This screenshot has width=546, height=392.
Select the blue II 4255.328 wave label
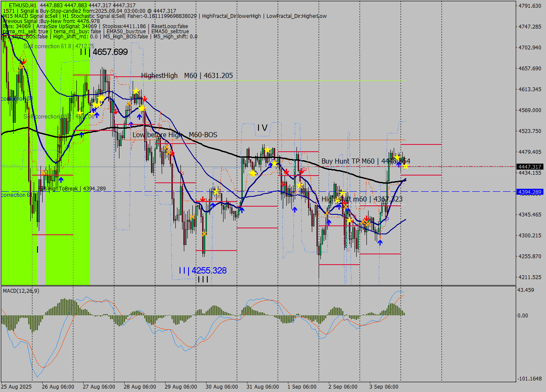click(x=203, y=270)
